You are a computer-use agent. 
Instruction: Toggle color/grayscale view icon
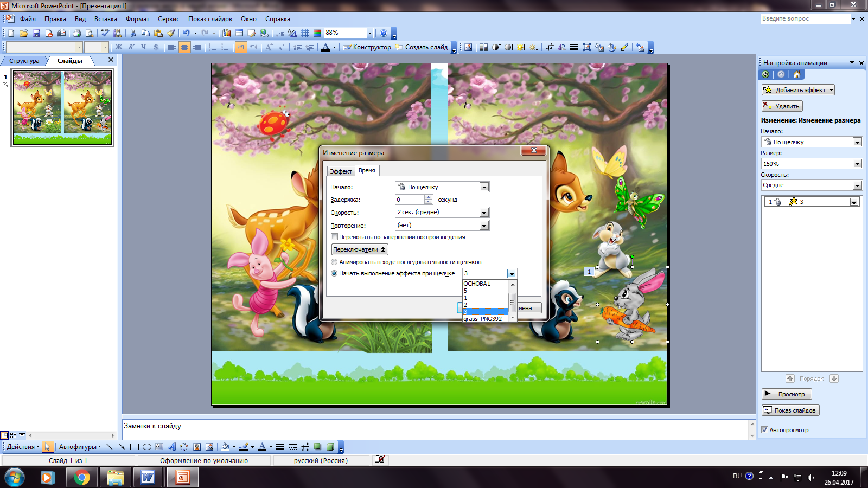[x=317, y=33]
